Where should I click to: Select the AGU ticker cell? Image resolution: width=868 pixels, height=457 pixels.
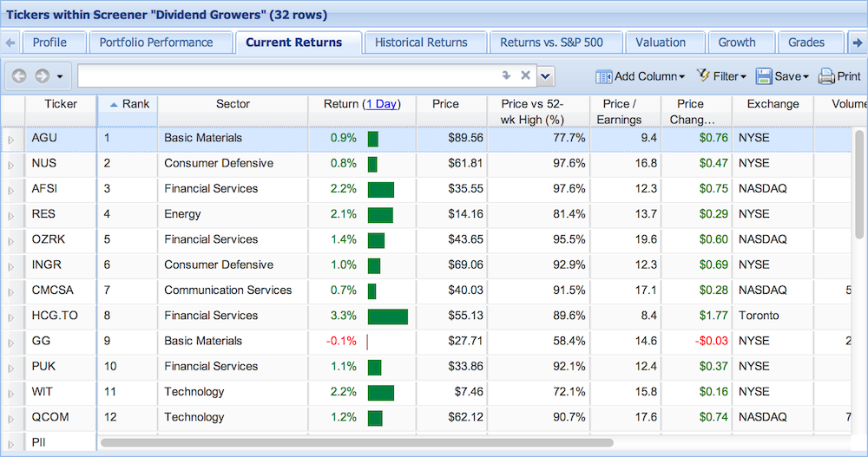tap(61, 138)
